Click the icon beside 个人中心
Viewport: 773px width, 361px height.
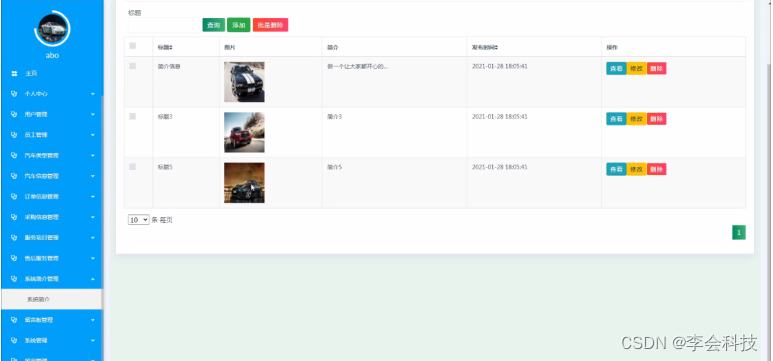14,94
